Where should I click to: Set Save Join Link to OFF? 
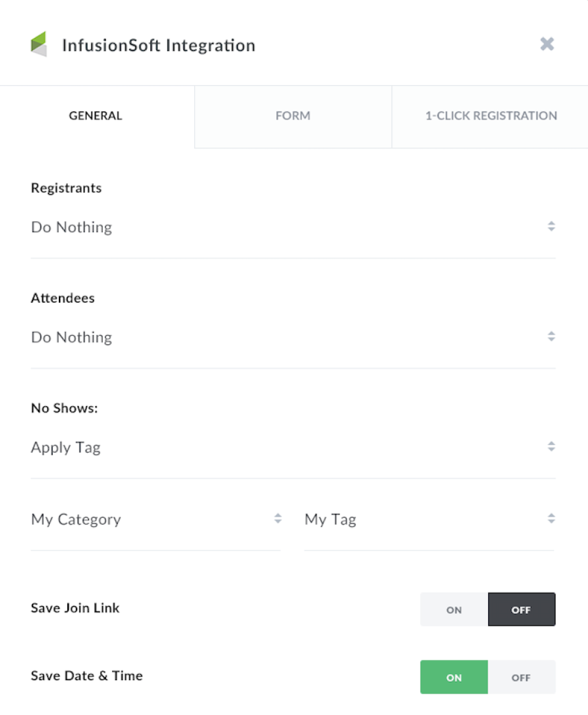(x=521, y=610)
